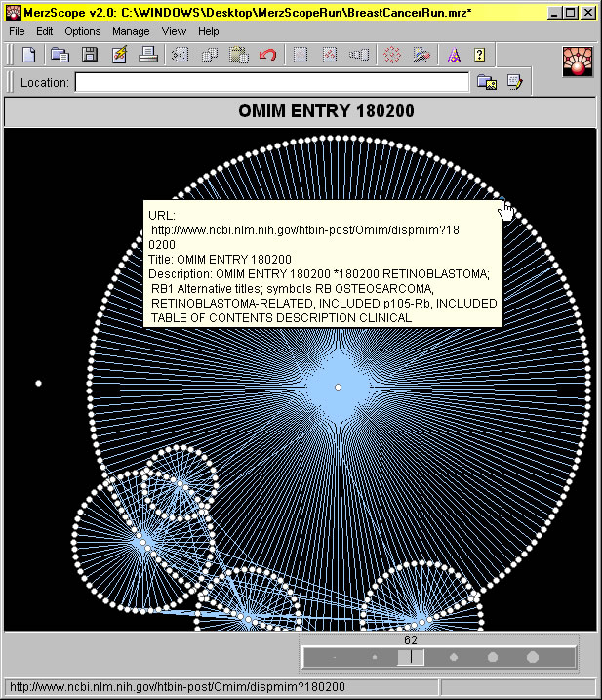Select the central node of the large cluster
This screenshot has height=700, width=602.
(338, 388)
